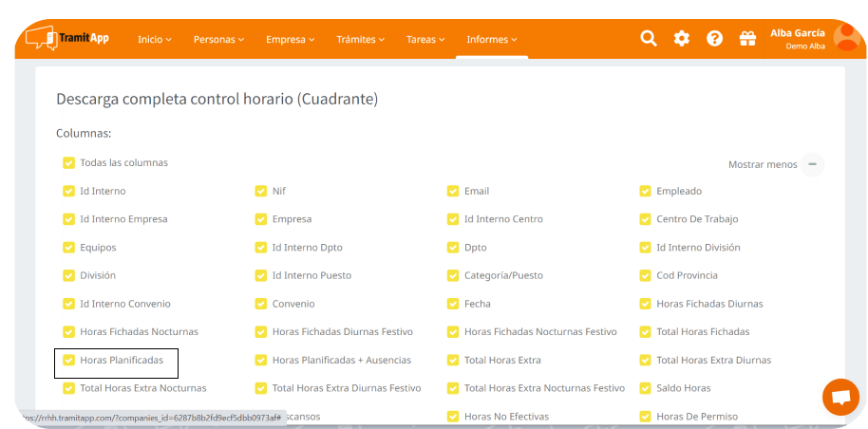Image resolution: width=868 pixels, height=429 pixels.
Task: Uncheck the Todas las columnas checkbox
Action: point(68,162)
